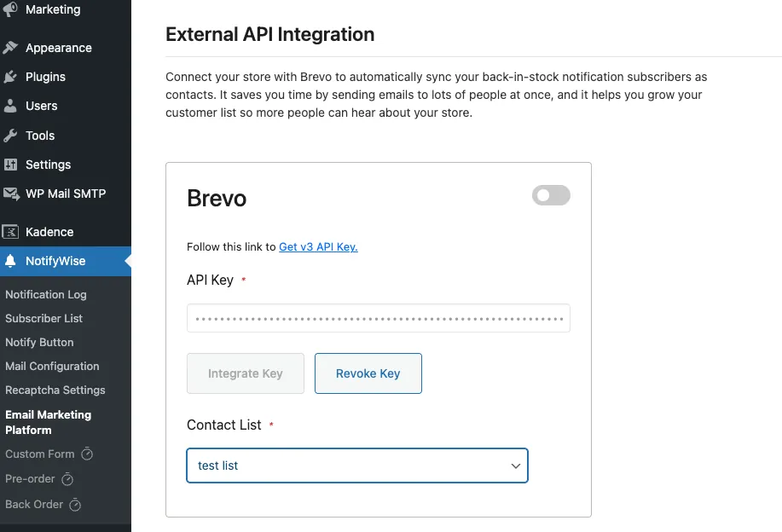Click the Pre-order clock icon
The image size is (782, 532).
point(68,479)
